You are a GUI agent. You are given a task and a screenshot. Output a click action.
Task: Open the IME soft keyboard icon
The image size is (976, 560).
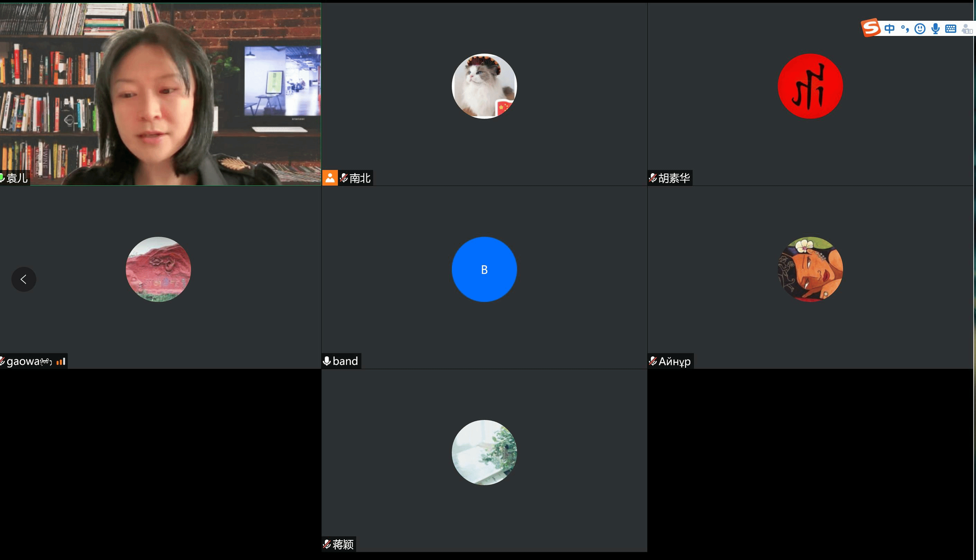click(951, 29)
